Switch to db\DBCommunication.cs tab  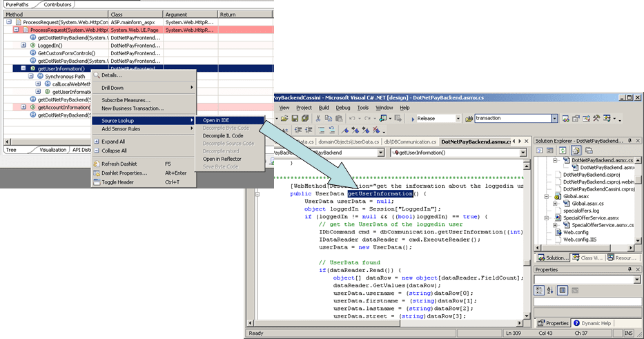tap(410, 142)
